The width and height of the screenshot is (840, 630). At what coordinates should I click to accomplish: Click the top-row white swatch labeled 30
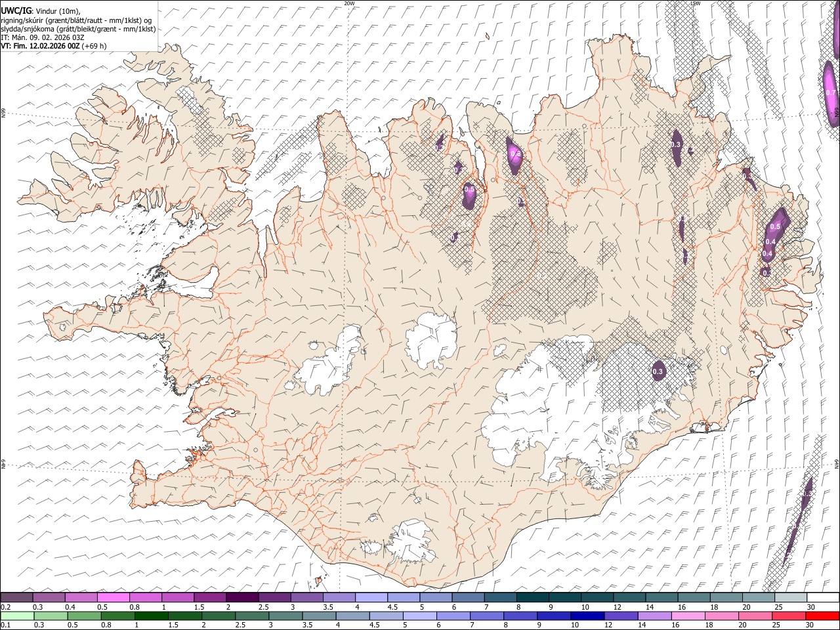point(823,597)
